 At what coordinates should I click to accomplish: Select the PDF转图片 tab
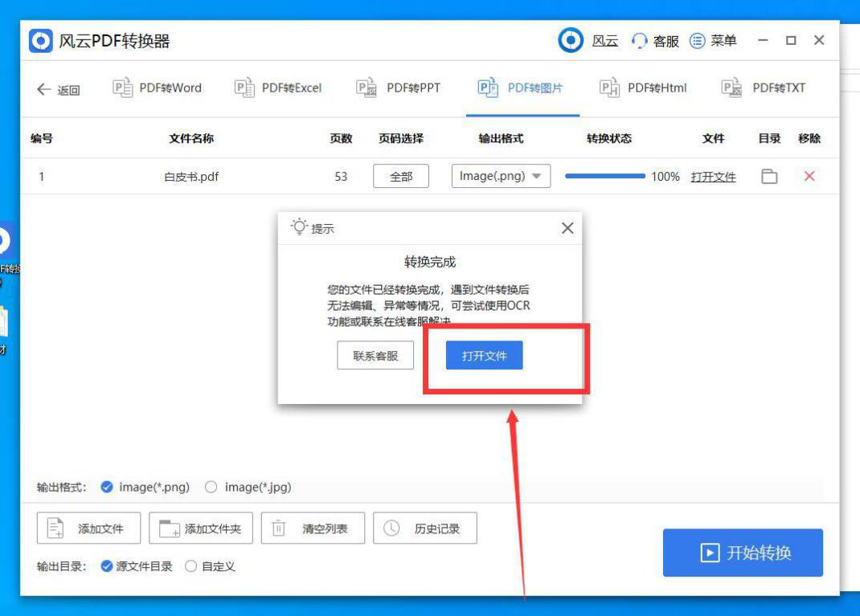(521, 88)
